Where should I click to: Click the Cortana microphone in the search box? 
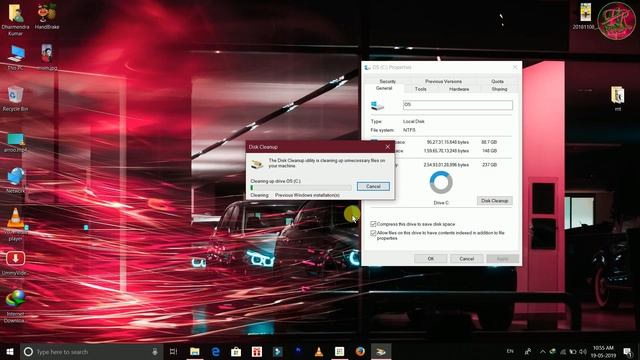tap(155, 351)
